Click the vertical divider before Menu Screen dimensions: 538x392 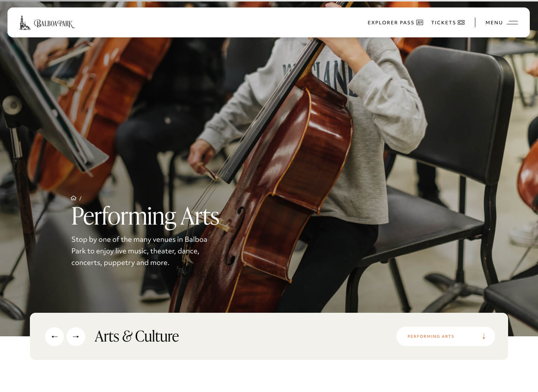(x=475, y=22)
